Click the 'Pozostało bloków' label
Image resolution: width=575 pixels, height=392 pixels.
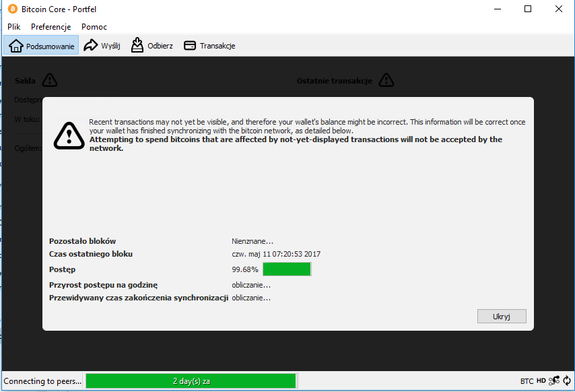pos(83,241)
